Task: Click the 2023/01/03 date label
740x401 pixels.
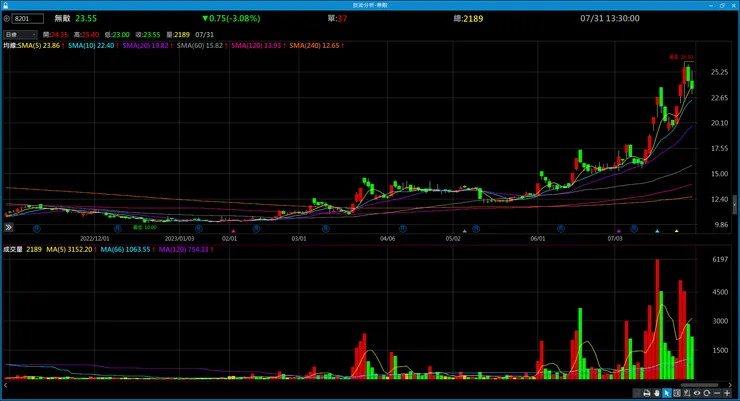Action: [179, 239]
